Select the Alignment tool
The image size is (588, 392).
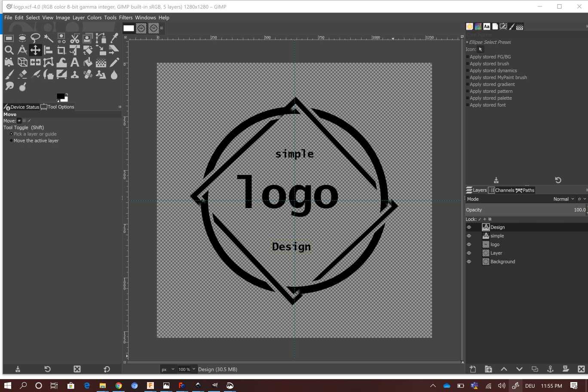(x=49, y=50)
